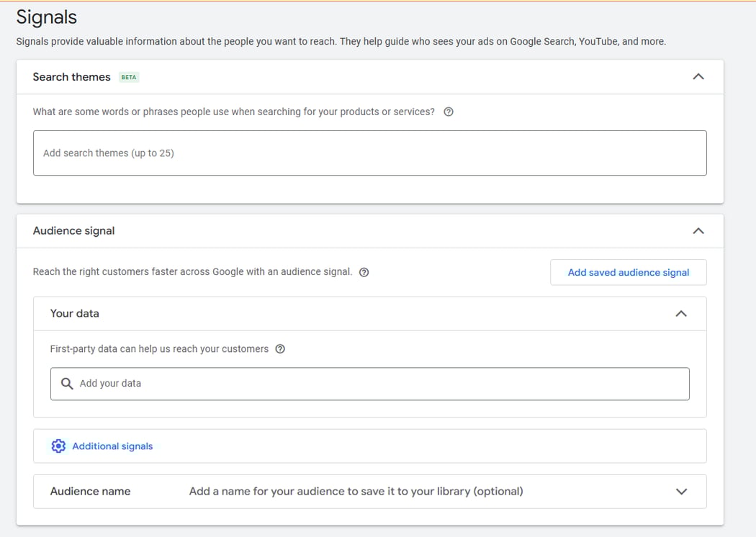Screen dimensions: 756x537
Task: Click the magnifying glass in the Add your data field
Action: 67,384
